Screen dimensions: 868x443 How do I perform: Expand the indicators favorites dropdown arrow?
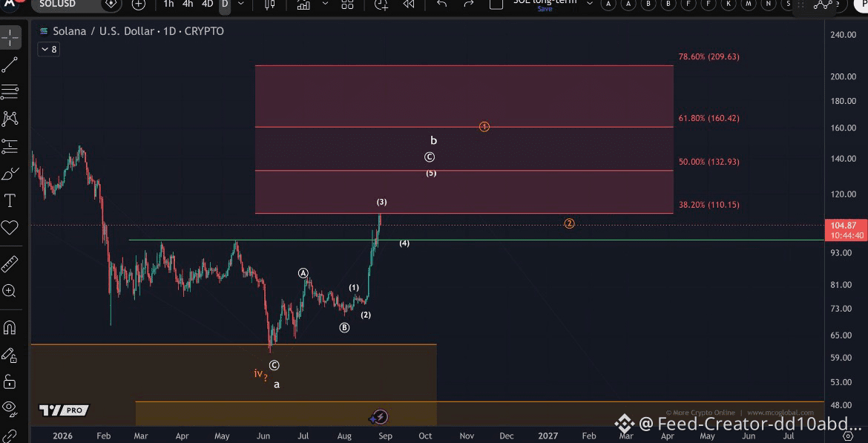pyautogui.click(x=326, y=4)
